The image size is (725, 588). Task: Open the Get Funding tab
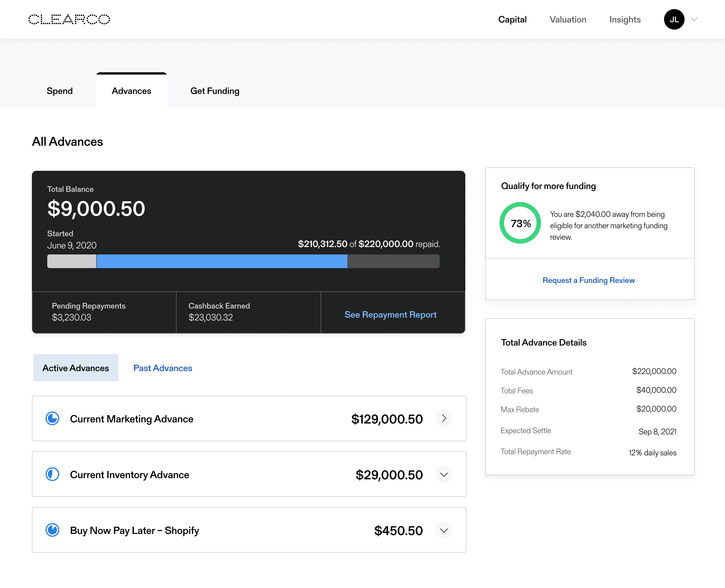(x=214, y=91)
